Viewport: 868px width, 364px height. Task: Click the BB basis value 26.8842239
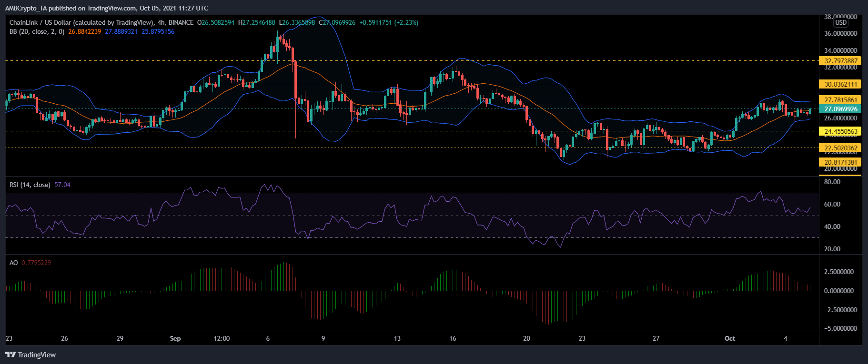tap(85, 31)
